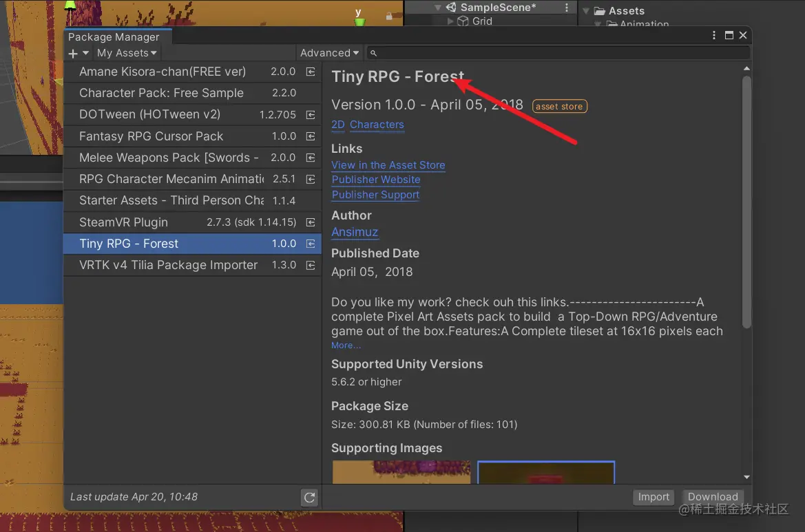The image size is (805, 532).
Task: Select Amane Kisora-chan(FREE ver) package
Action: coord(193,72)
